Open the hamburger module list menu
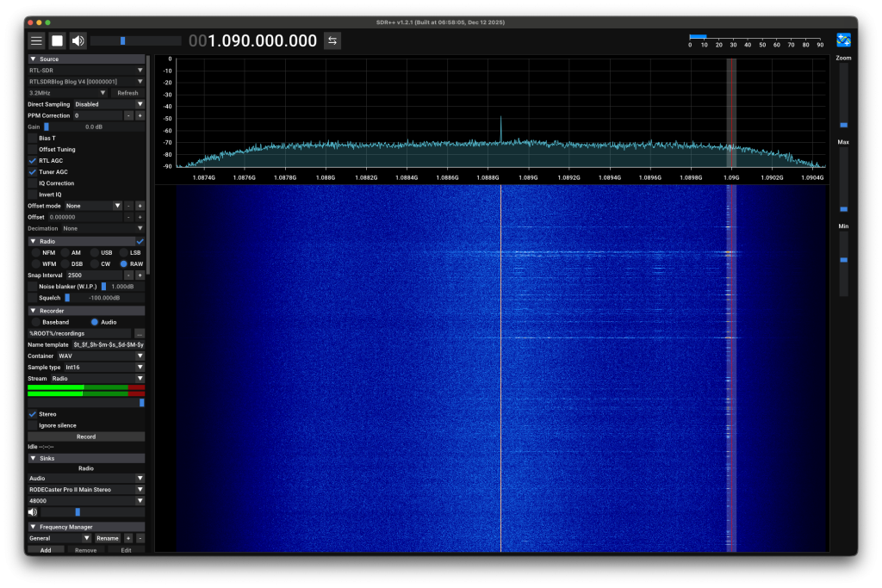Image resolution: width=882 pixels, height=588 pixels. pos(35,40)
